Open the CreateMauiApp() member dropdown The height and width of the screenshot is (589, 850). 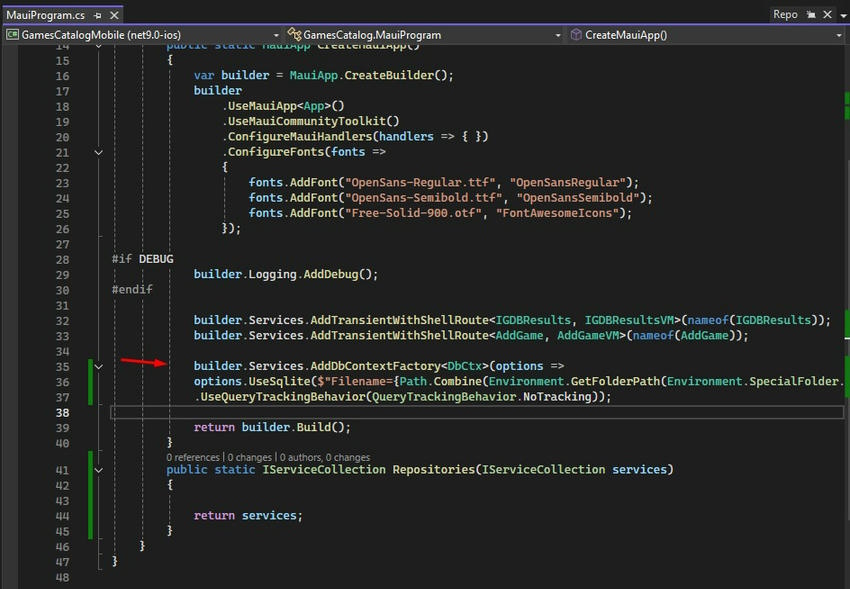tap(839, 34)
